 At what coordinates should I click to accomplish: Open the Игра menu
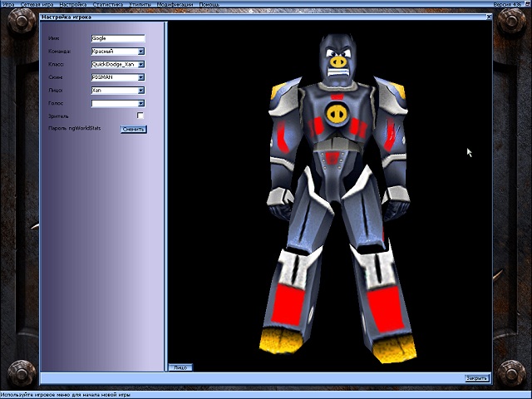8,4
